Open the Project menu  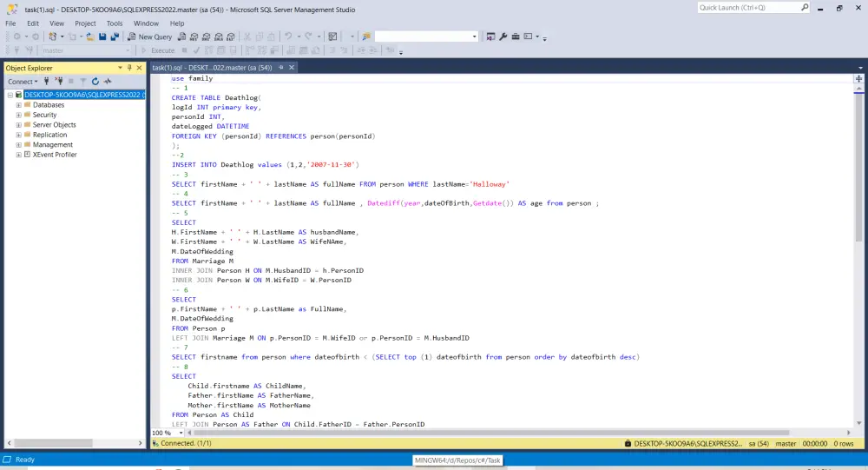(85, 23)
